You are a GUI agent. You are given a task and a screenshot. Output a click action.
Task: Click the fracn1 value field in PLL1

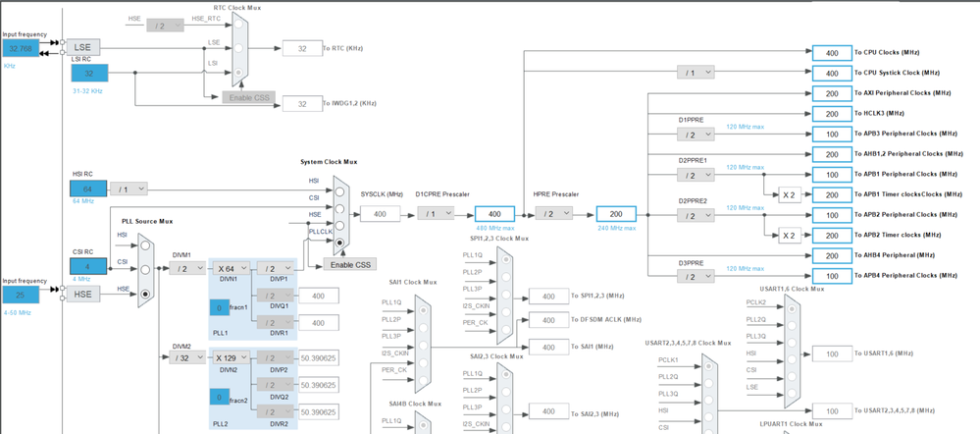click(x=219, y=307)
